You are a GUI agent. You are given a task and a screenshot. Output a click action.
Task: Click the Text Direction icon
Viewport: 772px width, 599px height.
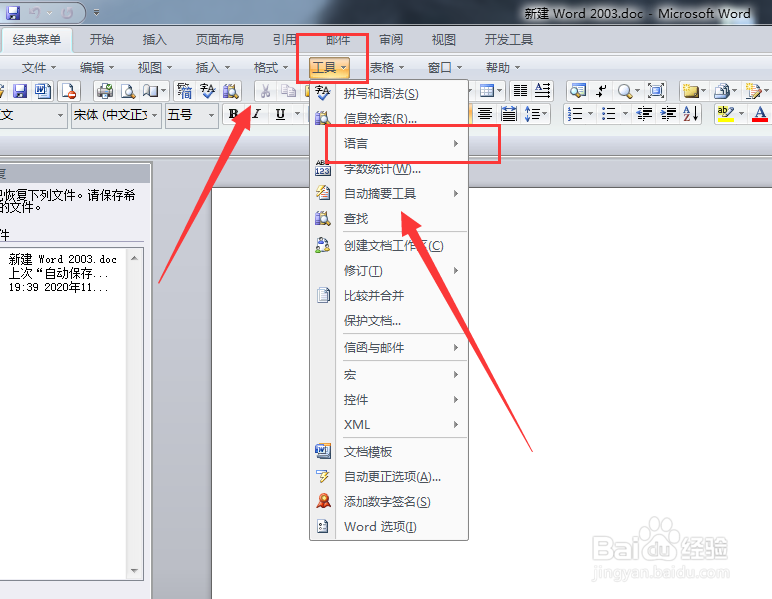click(543, 91)
